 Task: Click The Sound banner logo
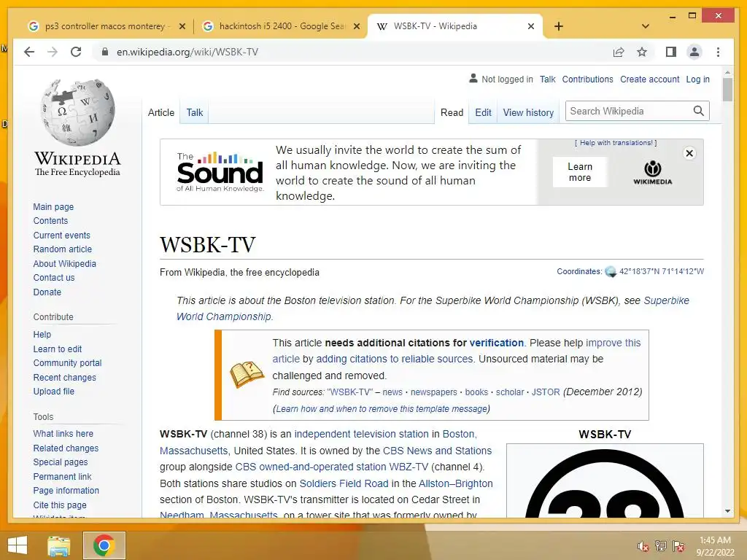[220, 172]
